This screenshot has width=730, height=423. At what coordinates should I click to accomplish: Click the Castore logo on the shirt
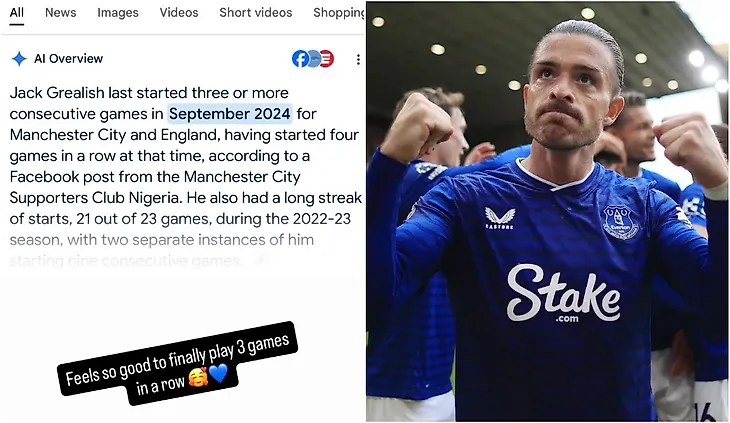[500, 218]
